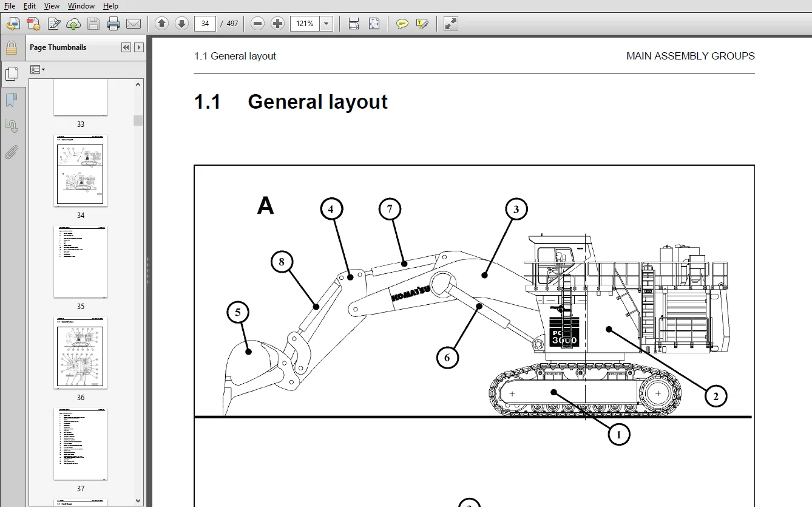Click callout number 4 in diagram
The width and height of the screenshot is (812, 507).
(x=331, y=209)
